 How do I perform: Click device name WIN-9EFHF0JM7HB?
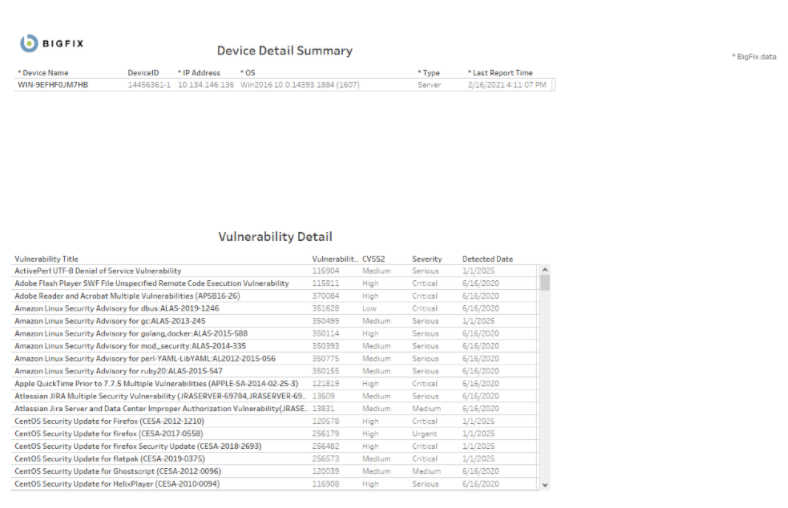53,85
